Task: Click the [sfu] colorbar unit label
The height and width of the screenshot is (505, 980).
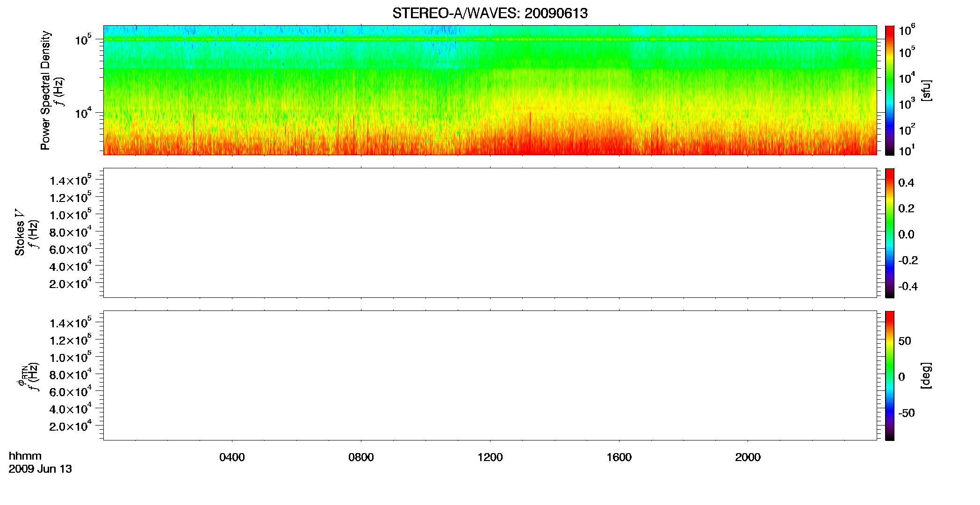Action: (x=926, y=90)
